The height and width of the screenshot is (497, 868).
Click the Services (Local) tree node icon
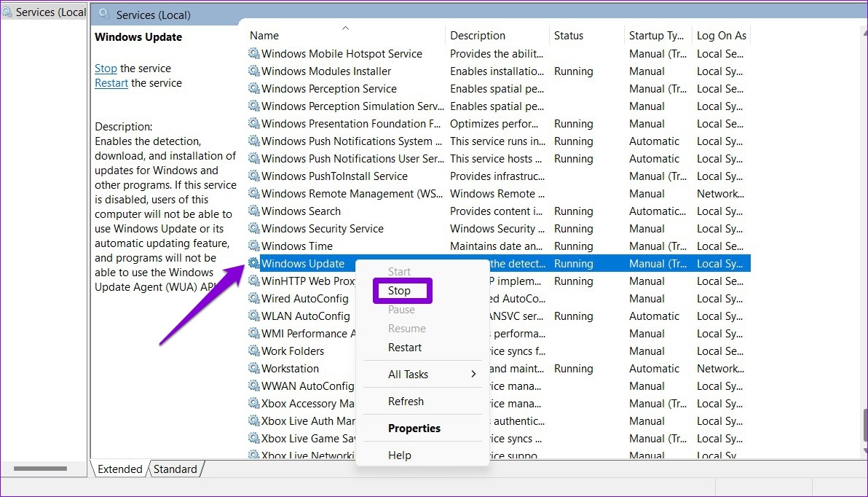tap(7, 12)
